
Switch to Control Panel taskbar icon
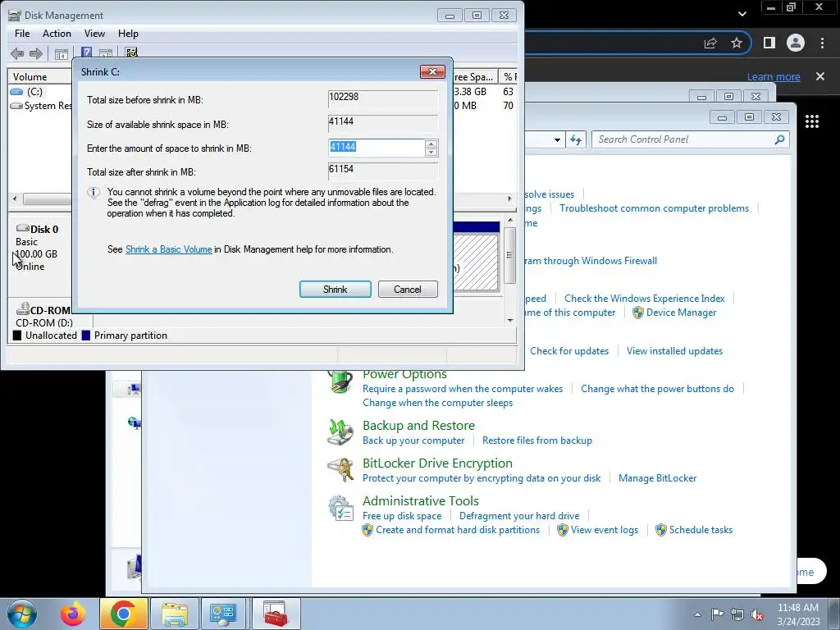(x=223, y=614)
